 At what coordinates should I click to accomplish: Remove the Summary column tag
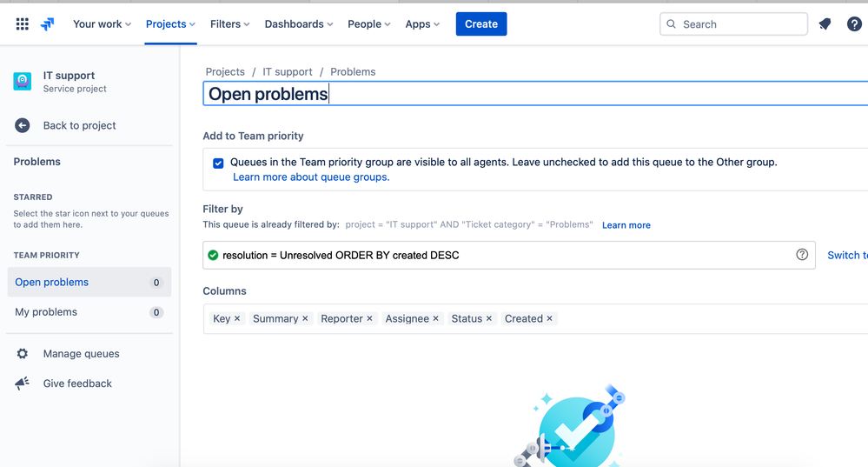305,318
